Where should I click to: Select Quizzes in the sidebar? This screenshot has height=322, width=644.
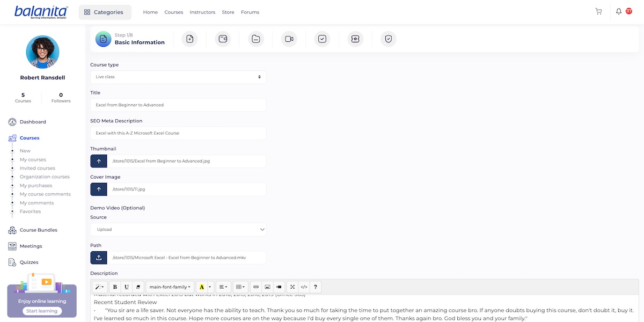coord(29,262)
